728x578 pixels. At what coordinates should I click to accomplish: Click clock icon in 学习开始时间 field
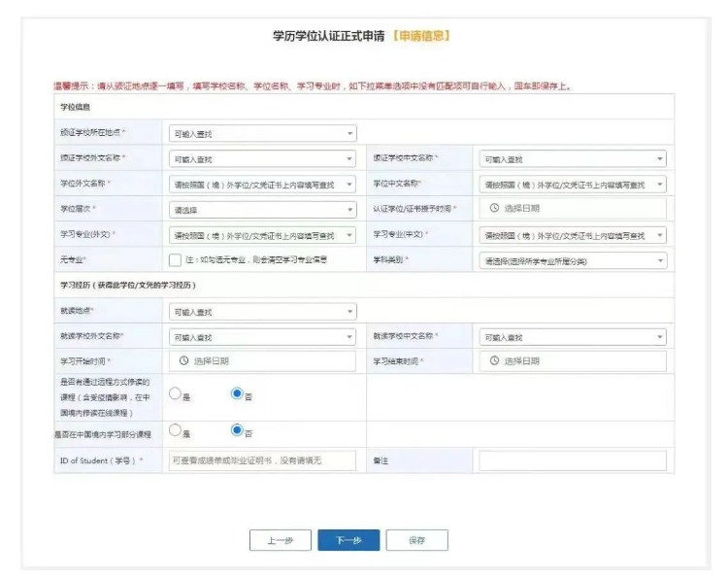point(183,360)
